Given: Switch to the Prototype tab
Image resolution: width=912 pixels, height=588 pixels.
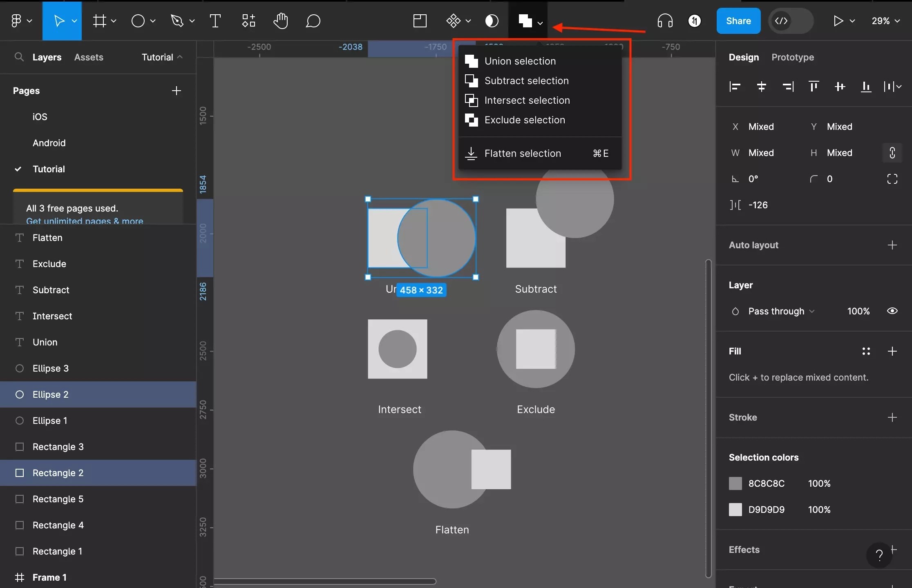Looking at the screenshot, I should [x=792, y=57].
